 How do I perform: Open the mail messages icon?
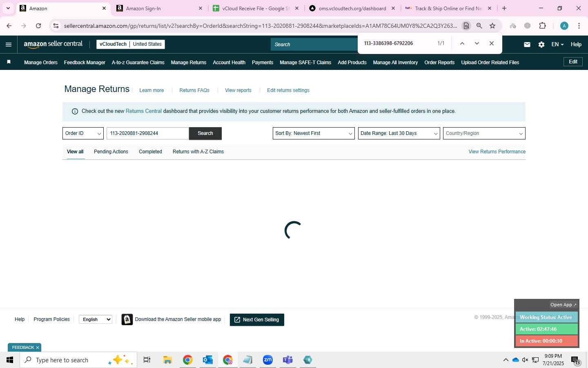pos(527,45)
